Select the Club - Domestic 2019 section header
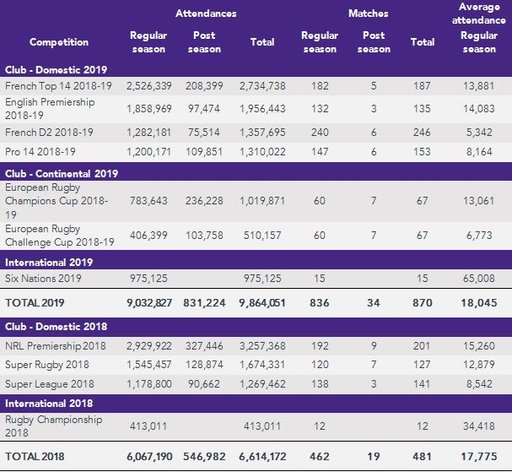 click(x=56, y=70)
